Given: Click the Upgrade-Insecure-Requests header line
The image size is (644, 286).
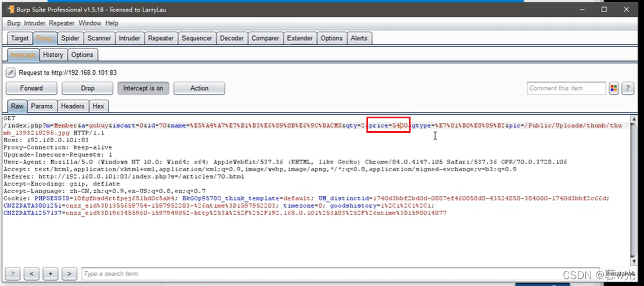Looking at the screenshot, I should (57, 155).
